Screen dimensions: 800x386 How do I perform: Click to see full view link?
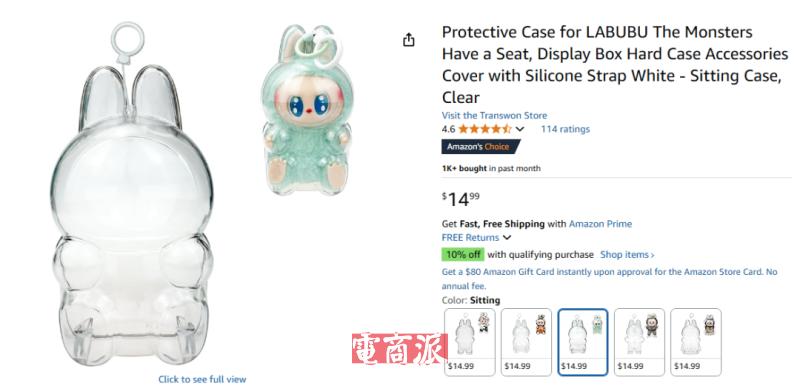click(x=202, y=379)
